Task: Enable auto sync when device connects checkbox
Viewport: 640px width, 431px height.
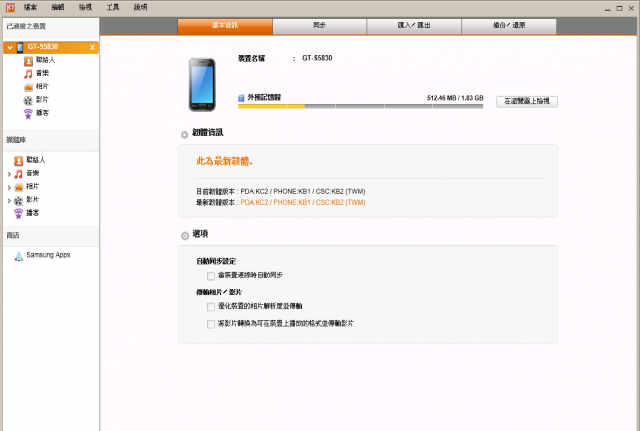Action: 211,276
